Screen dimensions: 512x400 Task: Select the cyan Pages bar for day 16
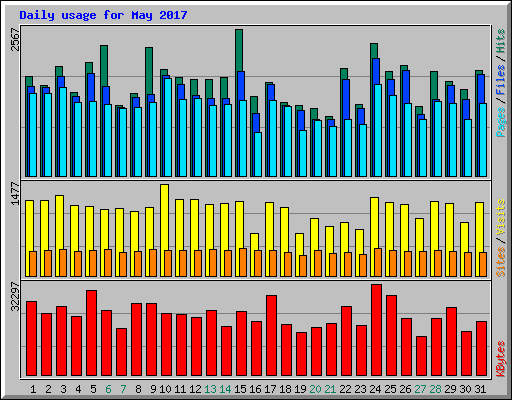pyautogui.click(x=258, y=154)
